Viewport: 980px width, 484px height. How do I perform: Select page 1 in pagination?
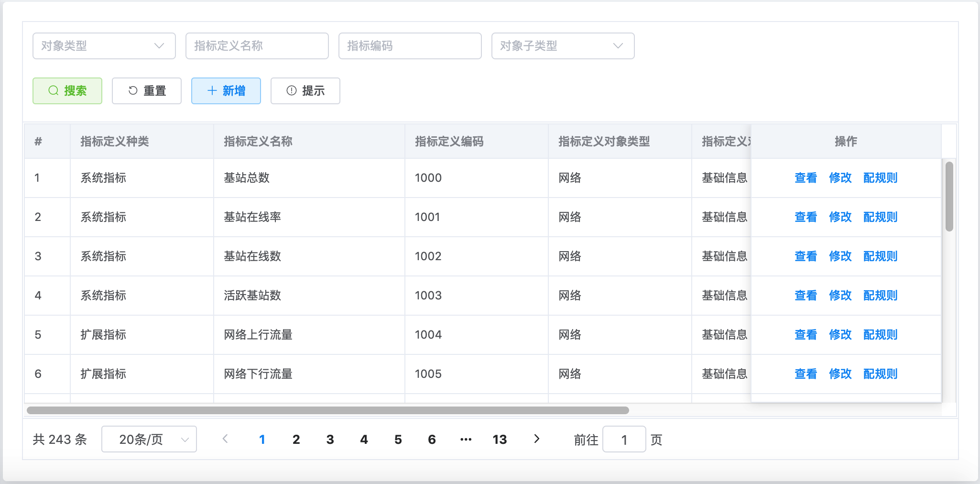[x=262, y=440]
